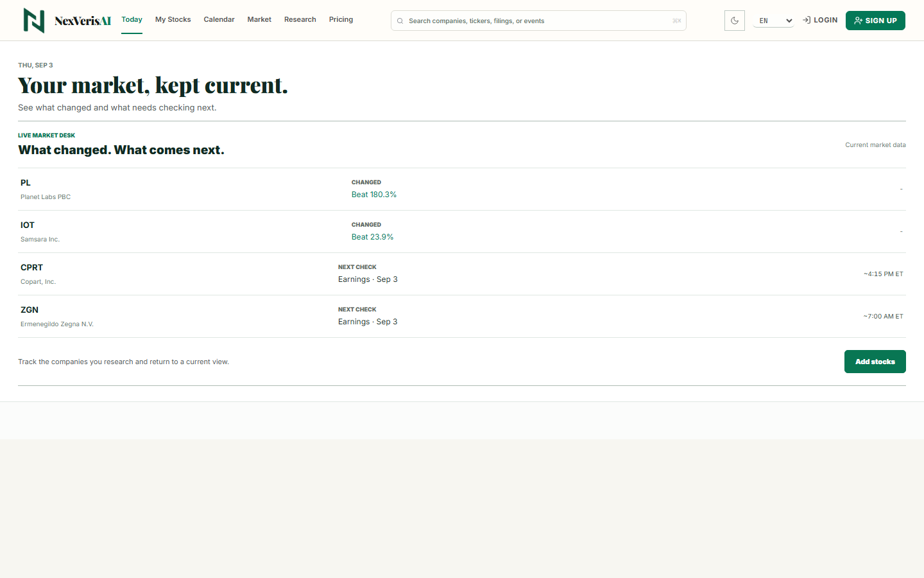Open the CPRT ticker row
This screenshot has width=924, height=578.
coord(462,274)
